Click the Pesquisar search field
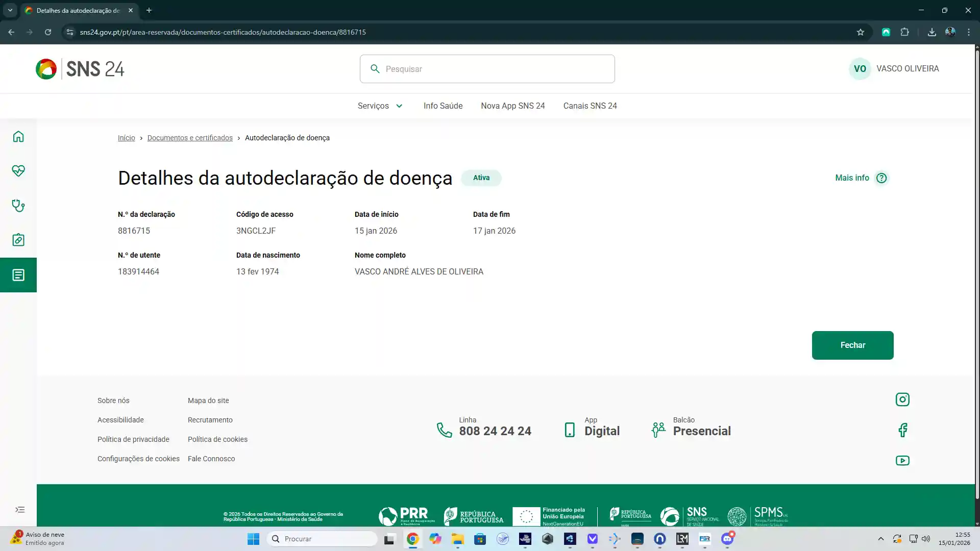 click(x=487, y=69)
